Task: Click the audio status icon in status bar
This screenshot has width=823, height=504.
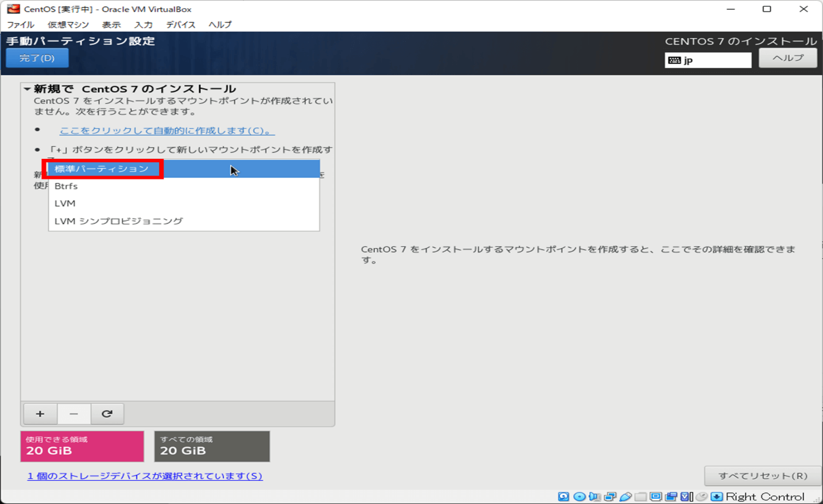Action: point(595,497)
